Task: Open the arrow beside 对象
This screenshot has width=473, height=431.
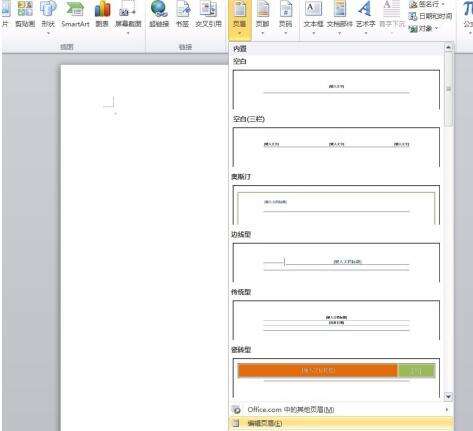Action: 436,29
